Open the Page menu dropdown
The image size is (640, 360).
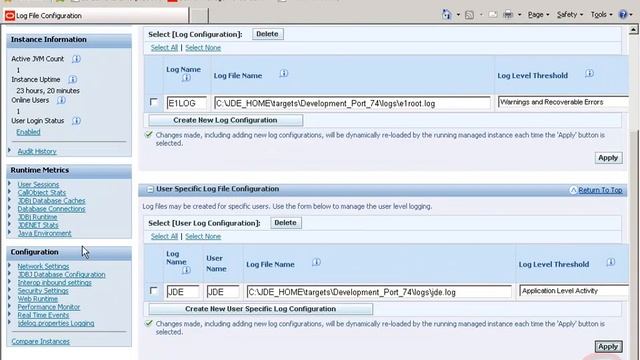[x=538, y=15]
